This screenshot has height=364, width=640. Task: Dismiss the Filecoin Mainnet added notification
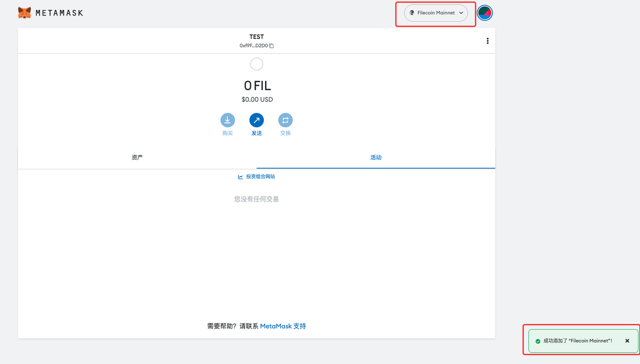point(627,341)
